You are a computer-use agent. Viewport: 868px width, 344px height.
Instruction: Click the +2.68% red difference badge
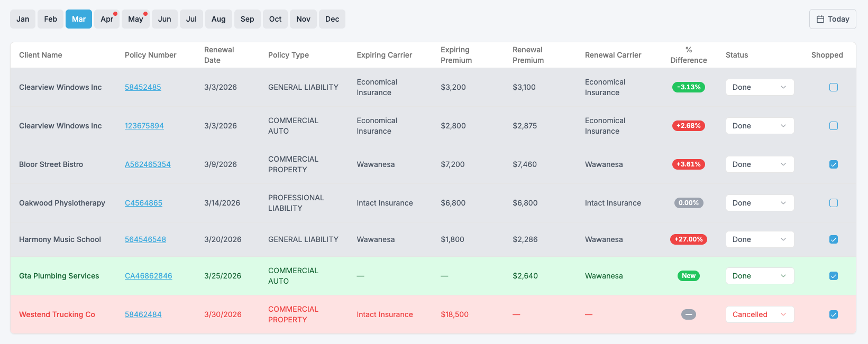click(688, 126)
